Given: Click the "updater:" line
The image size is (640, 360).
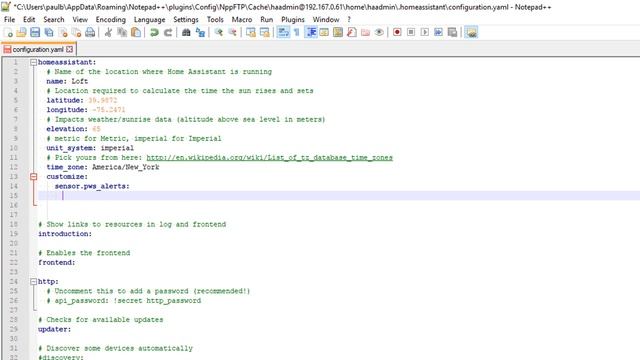Looking at the screenshot, I should tap(54, 329).
